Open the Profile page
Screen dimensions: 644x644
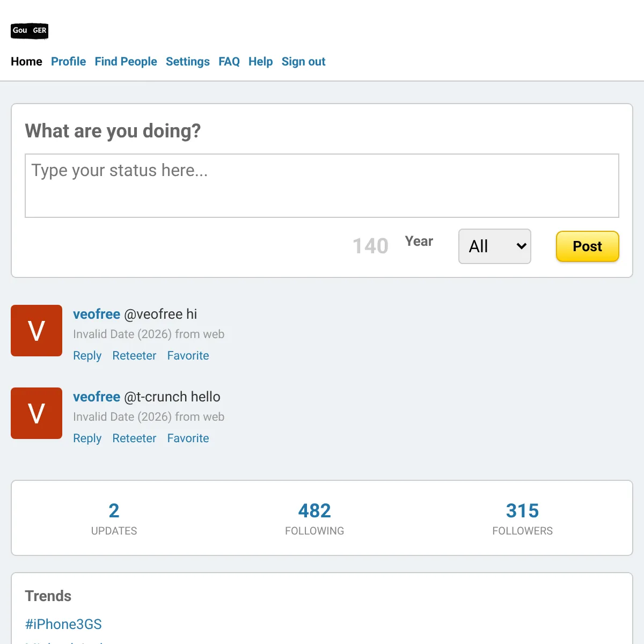pyautogui.click(x=68, y=62)
